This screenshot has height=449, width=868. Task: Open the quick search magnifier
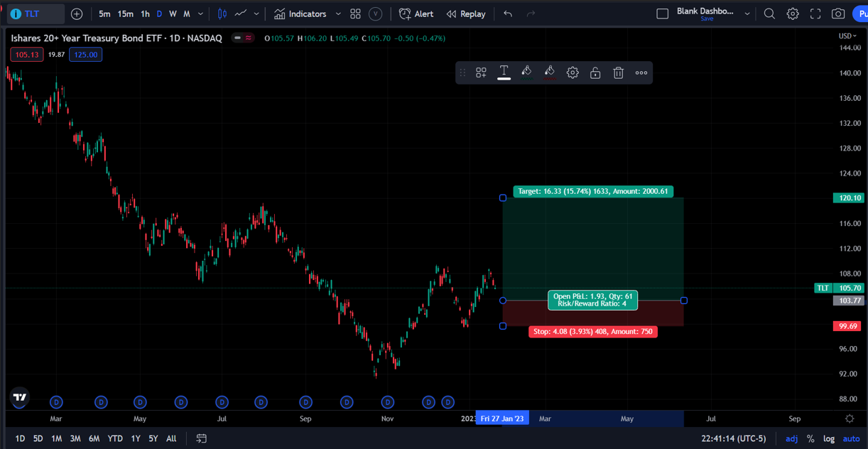tap(769, 13)
